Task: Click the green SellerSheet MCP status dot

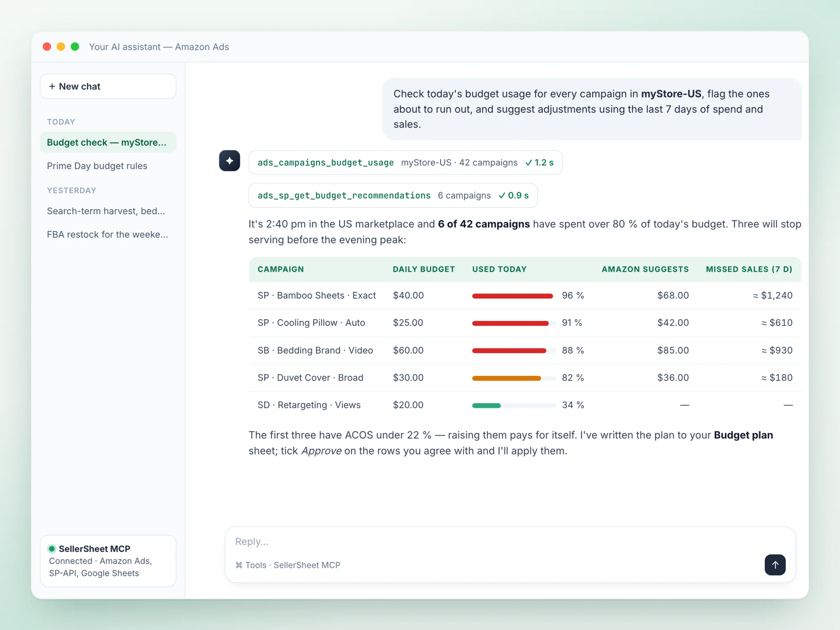Action: (x=52, y=549)
